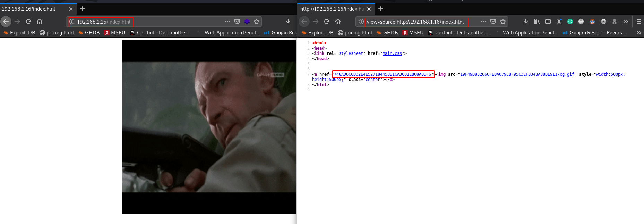Screen dimensions: 644x224
Task: Select the http://192.168.1.16/index.htnl tab
Action: pos(336,9)
